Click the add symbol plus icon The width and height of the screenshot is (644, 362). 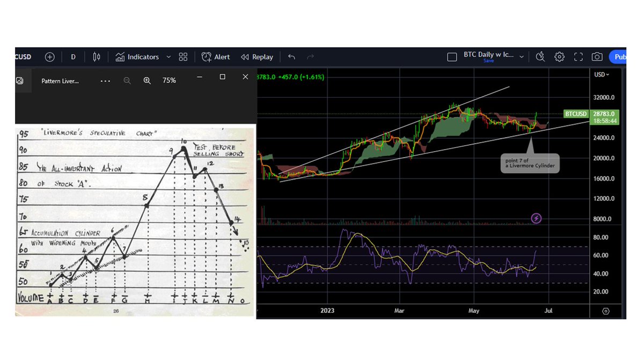pos(50,57)
